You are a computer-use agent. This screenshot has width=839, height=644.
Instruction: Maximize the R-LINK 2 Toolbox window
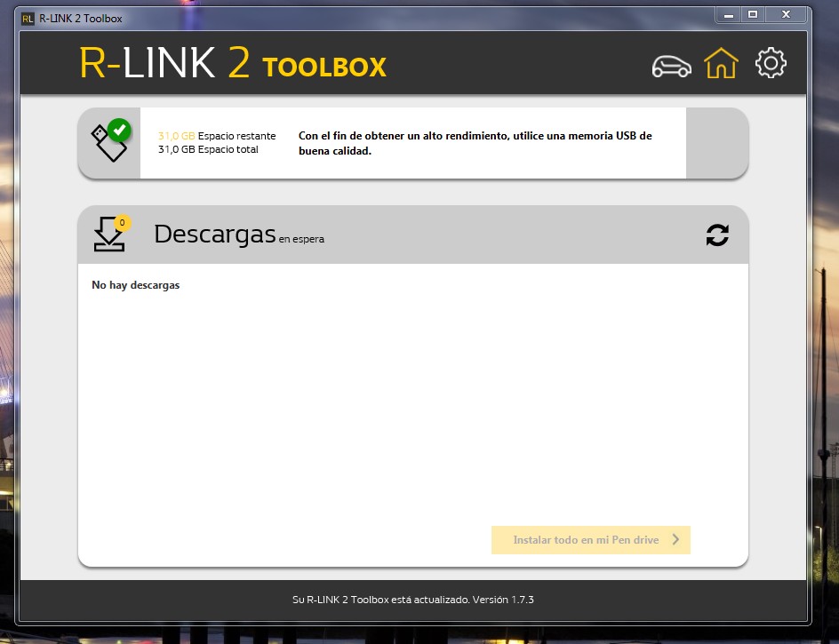(x=753, y=15)
